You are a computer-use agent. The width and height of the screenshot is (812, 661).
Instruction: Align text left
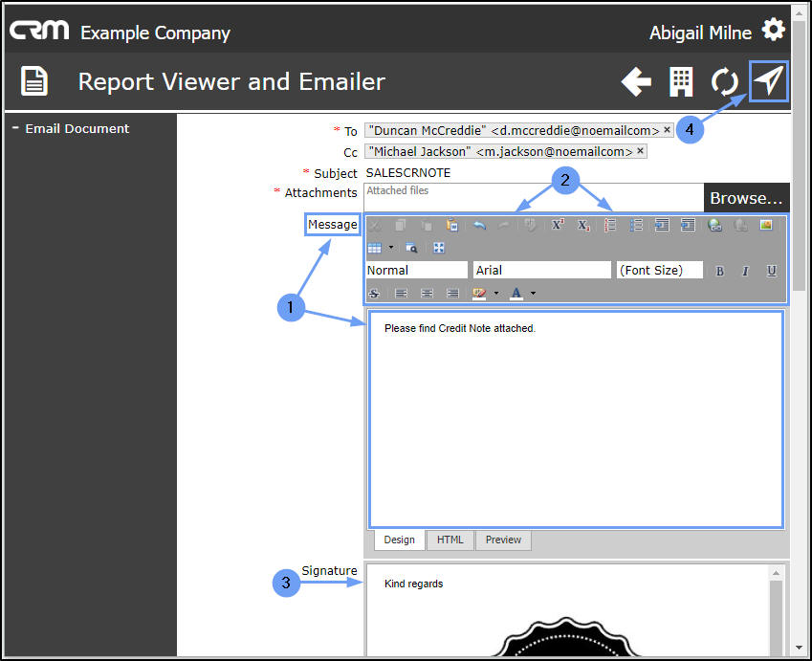(401, 294)
